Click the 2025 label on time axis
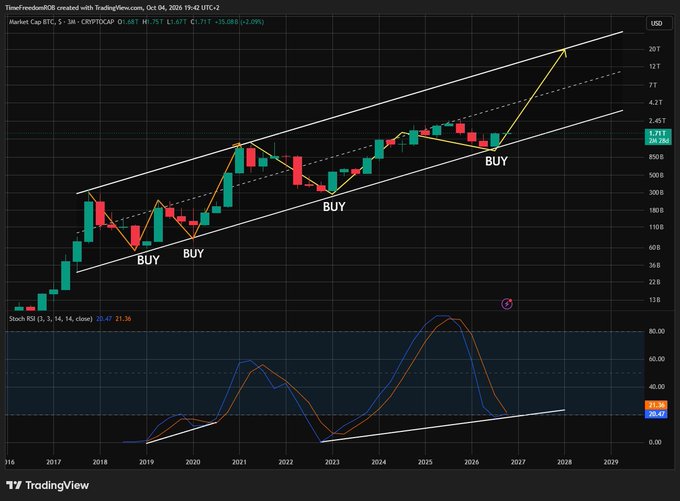This screenshot has height=501, width=680. click(425, 462)
